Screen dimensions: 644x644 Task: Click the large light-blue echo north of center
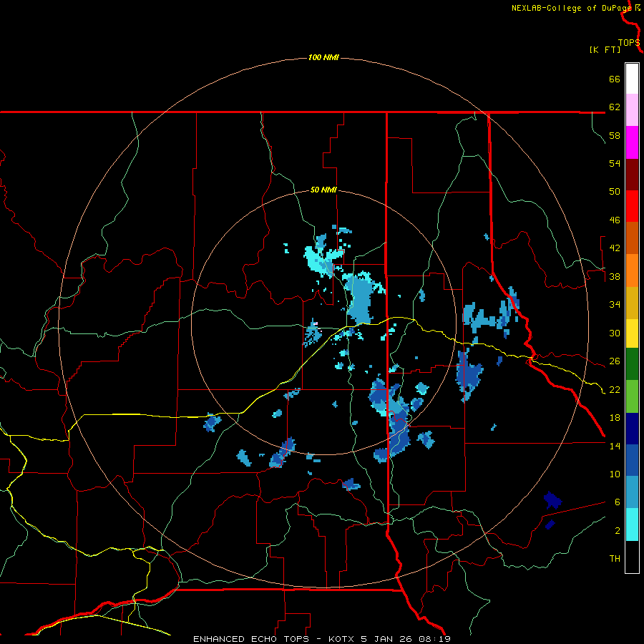pos(361,298)
